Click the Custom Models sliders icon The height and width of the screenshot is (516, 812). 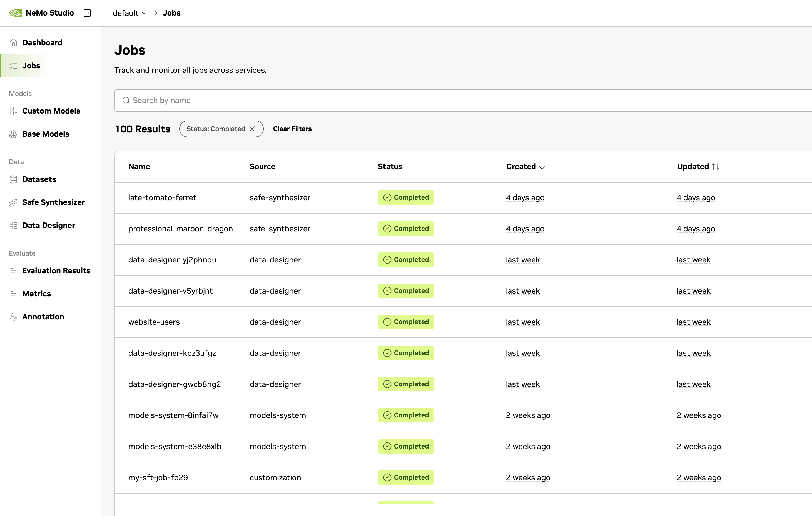click(x=14, y=111)
